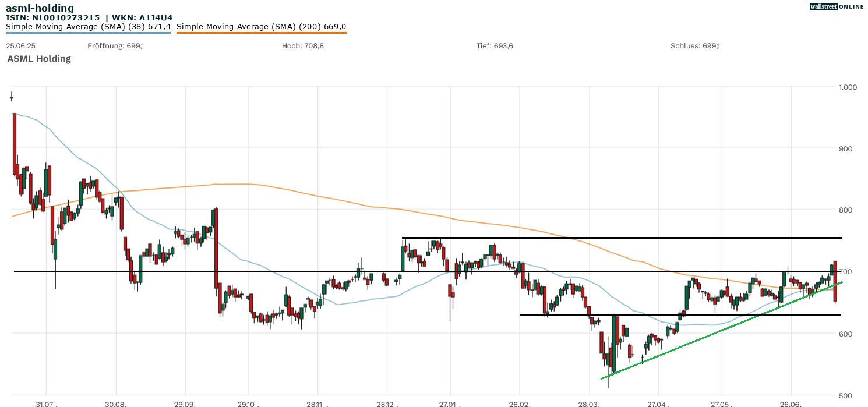
Task: Select the Hoch 708,8 value
Action: (302, 46)
